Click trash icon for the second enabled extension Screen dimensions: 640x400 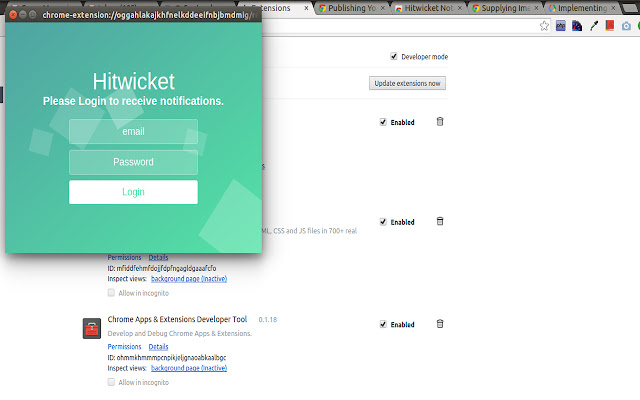pyautogui.click(x=440, y=221)
